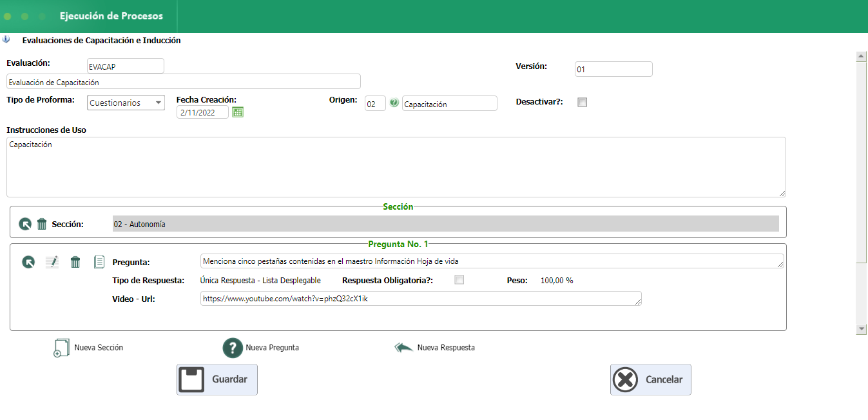Open the calendar picker for Fecha Creación

(238, 112)
